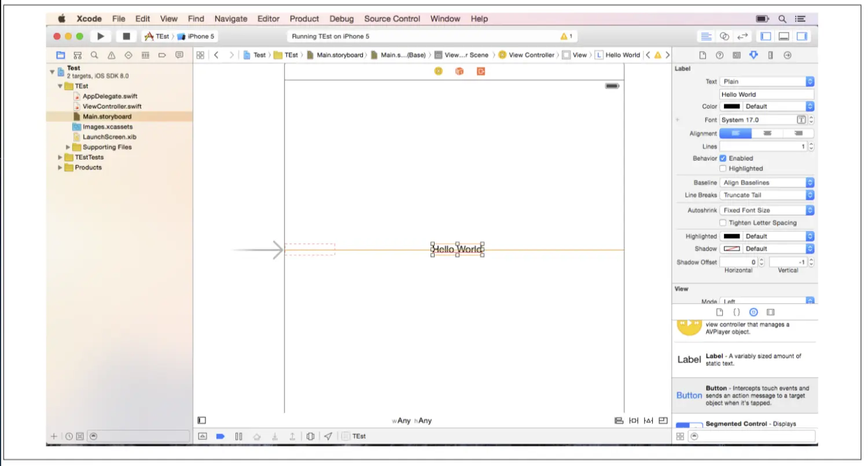Screen dimensions: 868x466
Task: Open the File inspector tab
Action: click(703, 56)
